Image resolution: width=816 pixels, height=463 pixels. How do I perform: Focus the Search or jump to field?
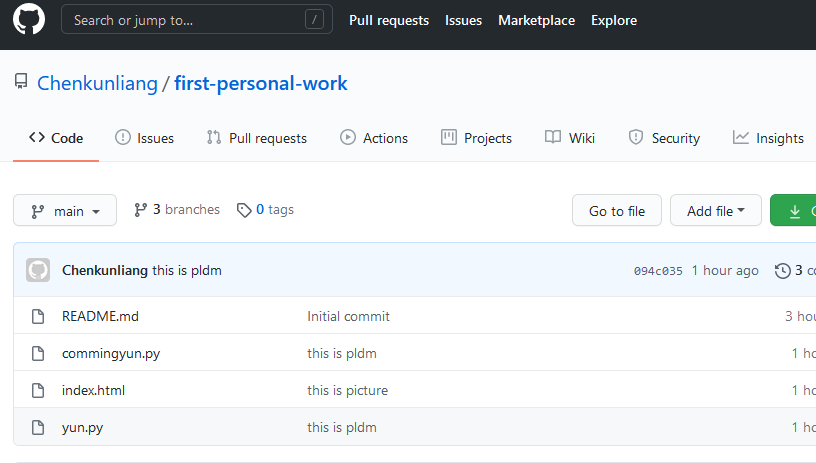(190, 20)
